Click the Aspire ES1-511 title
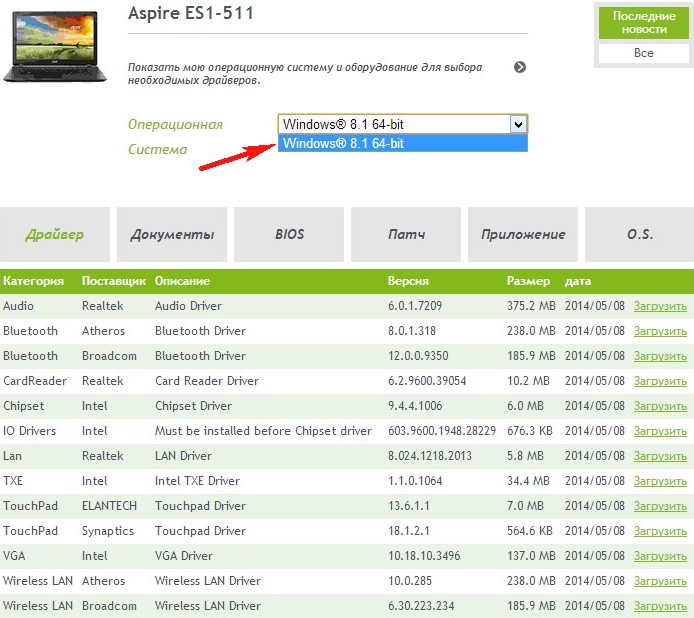The image size is (694, 618). click(191, 13)
